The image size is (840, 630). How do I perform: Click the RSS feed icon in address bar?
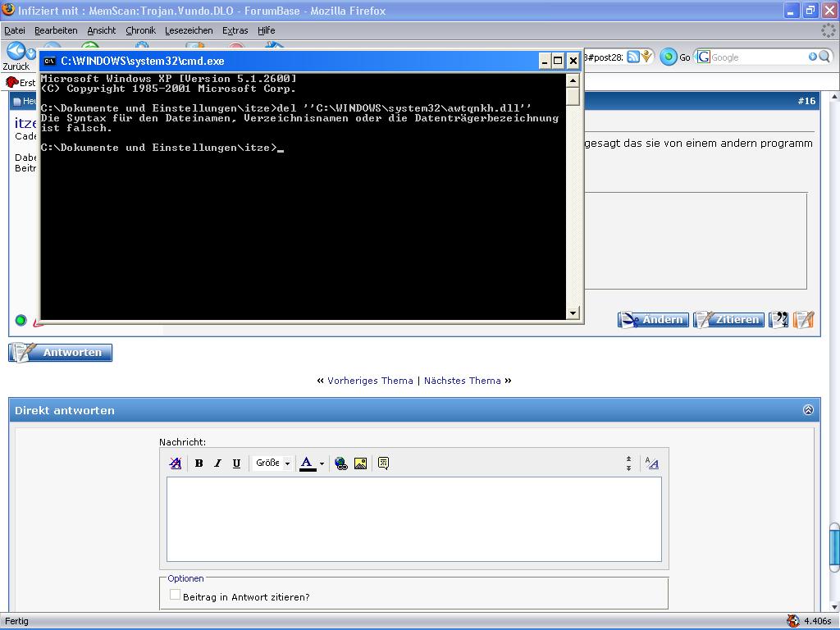coord(633,57)
